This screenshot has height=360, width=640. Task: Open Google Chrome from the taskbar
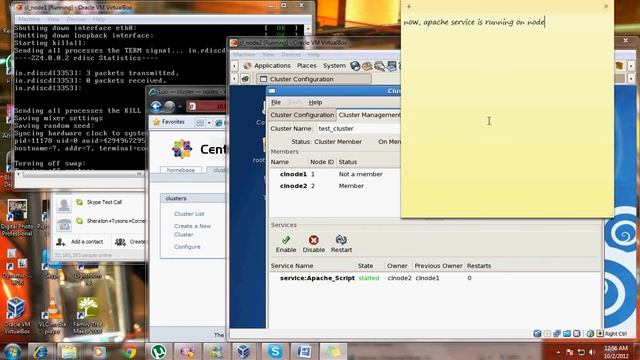pos(129,351)
